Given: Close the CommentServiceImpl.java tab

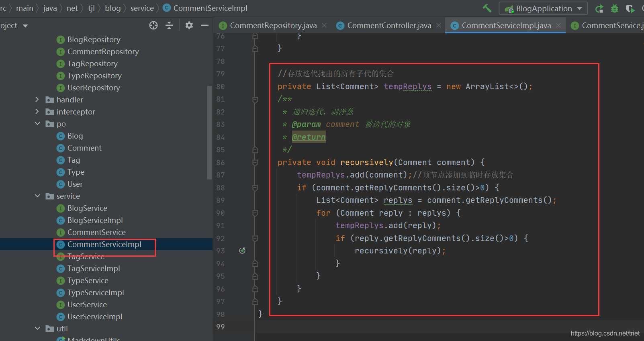Looking at the screenshot, I should tap(558, 26).
